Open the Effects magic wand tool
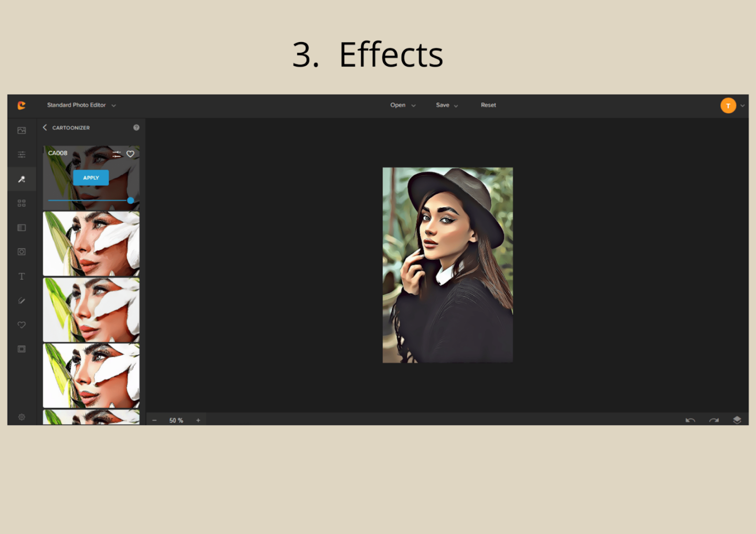The height and width of the screenshot is (534, 756). click(x=22, y=179)
